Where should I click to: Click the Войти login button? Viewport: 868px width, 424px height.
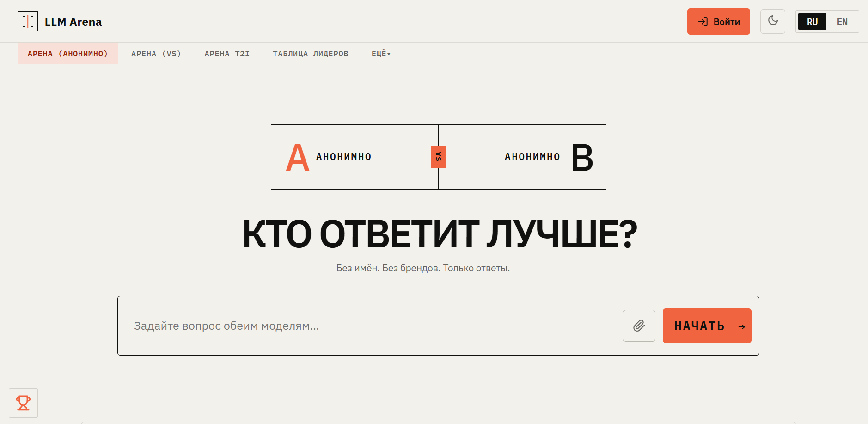click(x=719, y=21)
